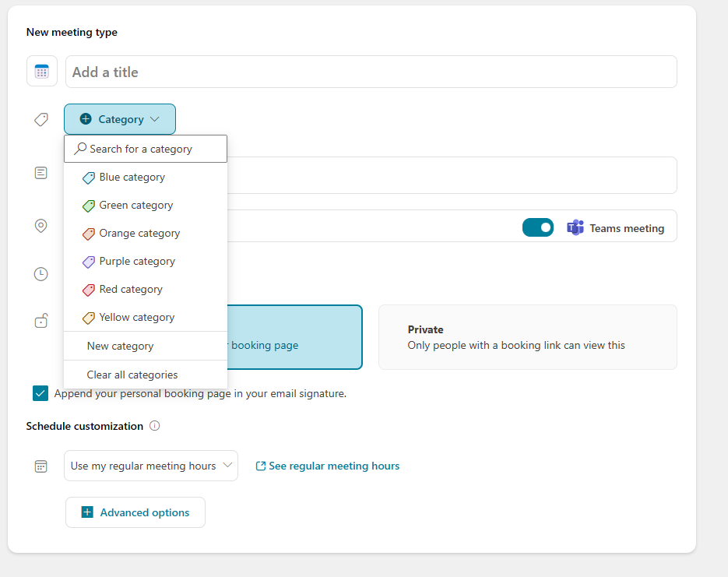The height and width of the screenshot is (577, 728).
Task: Click the tag icon left of Category
Action: (41, 120)
